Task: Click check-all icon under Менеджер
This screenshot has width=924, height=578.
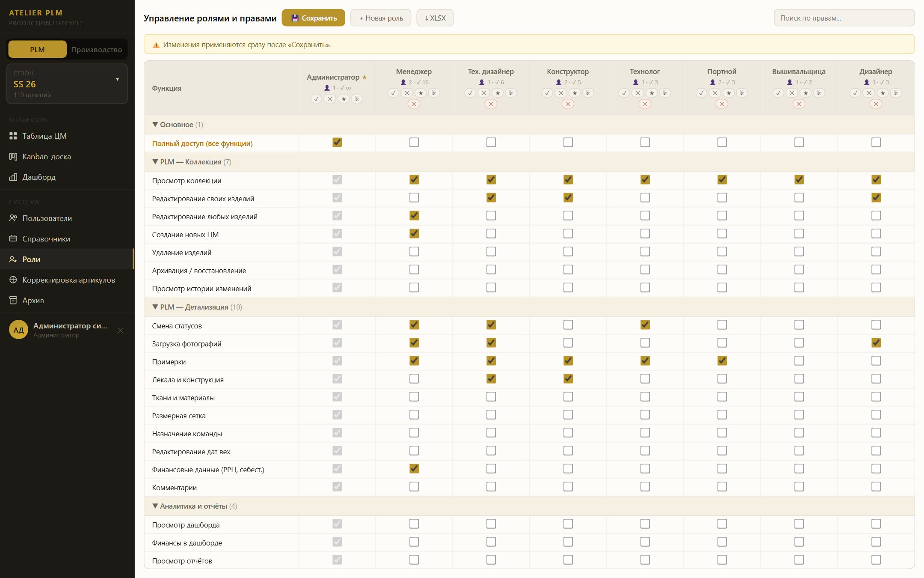Action: (393, 93)
